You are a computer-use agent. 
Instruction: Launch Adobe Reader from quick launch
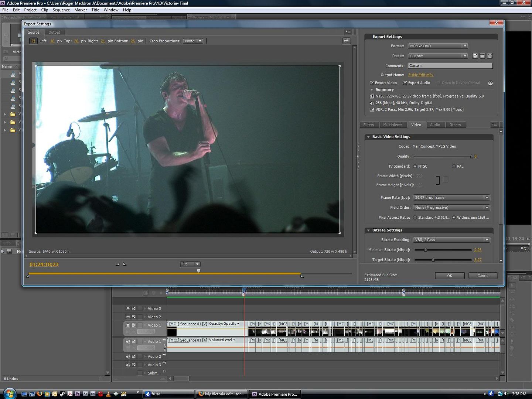coord(70,394)
